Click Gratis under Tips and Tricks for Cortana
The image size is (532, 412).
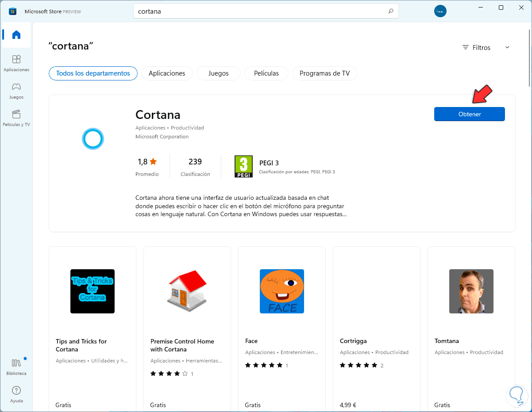pos(63,405)
